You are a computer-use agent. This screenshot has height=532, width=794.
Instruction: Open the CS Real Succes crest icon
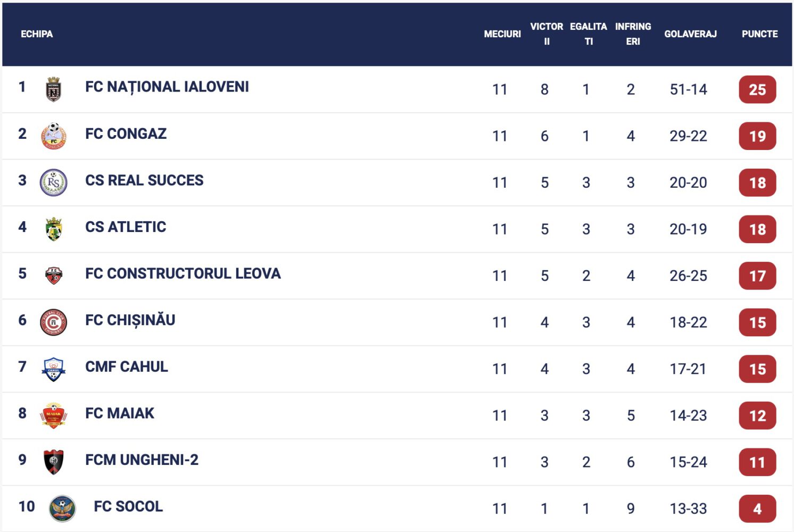(54, 182)
